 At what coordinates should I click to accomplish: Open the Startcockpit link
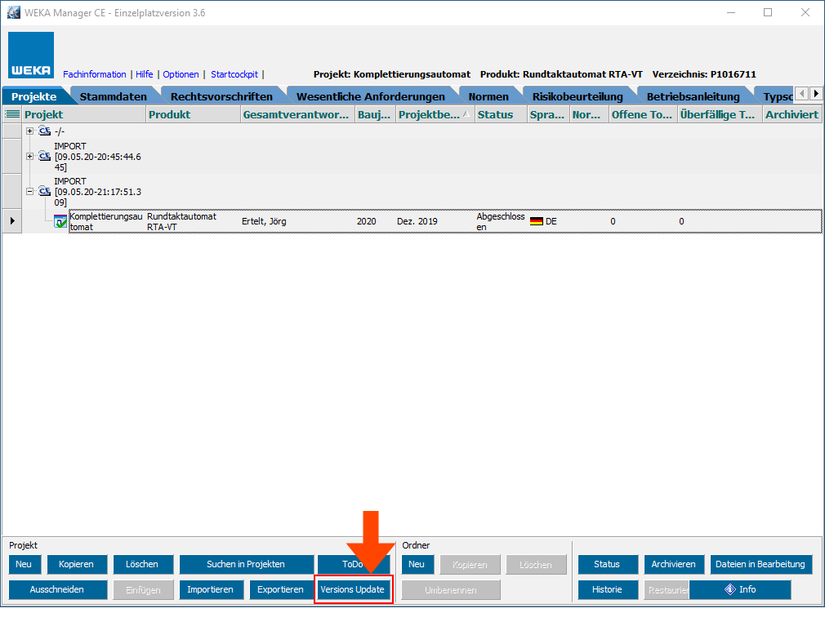click(x=234, y=74)
